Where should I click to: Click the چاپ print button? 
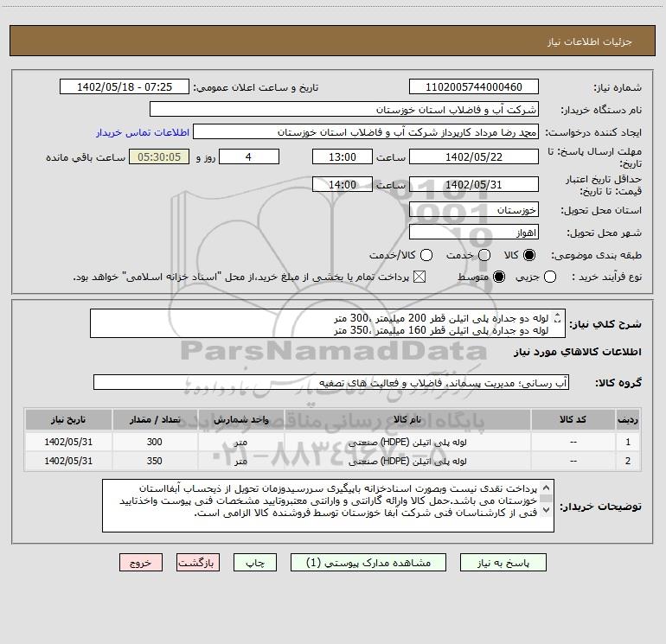point(255,563)
